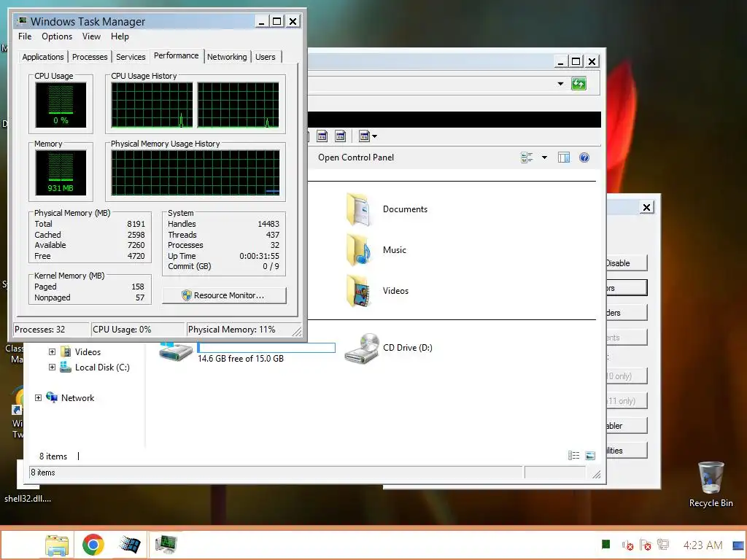Click the Task Manager title bar icon
747x560 pixels.
[x=21, y=21]
